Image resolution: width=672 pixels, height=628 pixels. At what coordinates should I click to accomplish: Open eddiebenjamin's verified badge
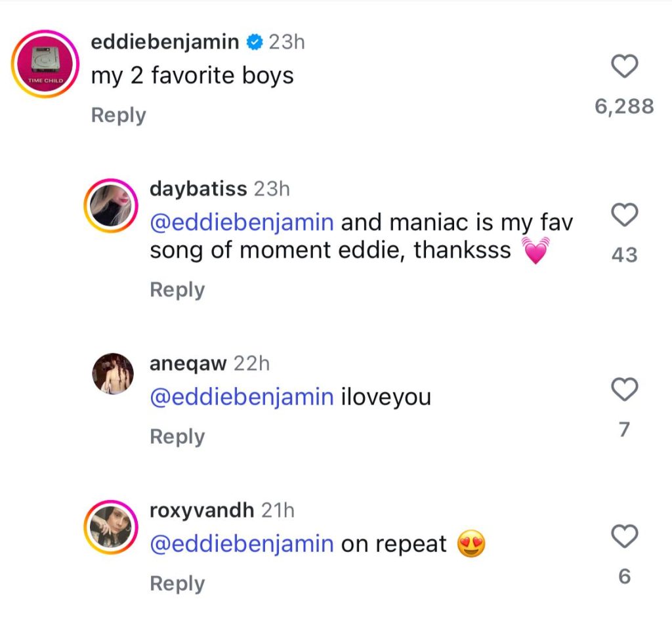(x=255, y=42)
